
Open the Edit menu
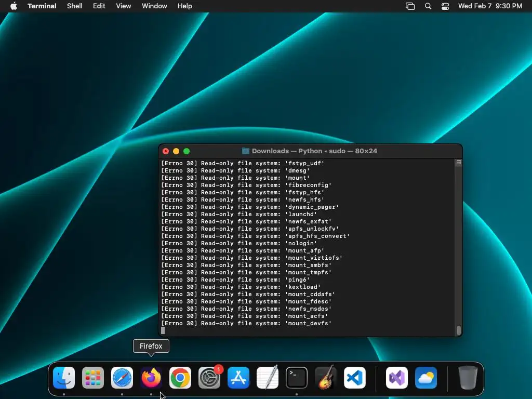99,6
